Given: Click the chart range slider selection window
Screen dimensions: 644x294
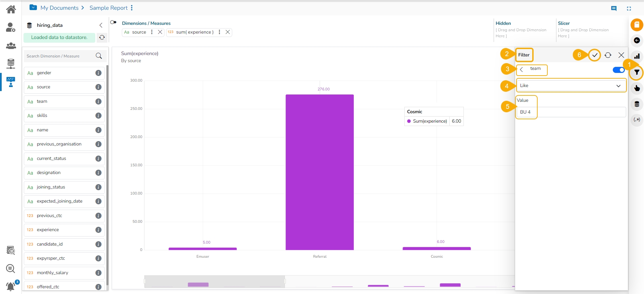Looking at the screenshot, I should coord(215,282).
